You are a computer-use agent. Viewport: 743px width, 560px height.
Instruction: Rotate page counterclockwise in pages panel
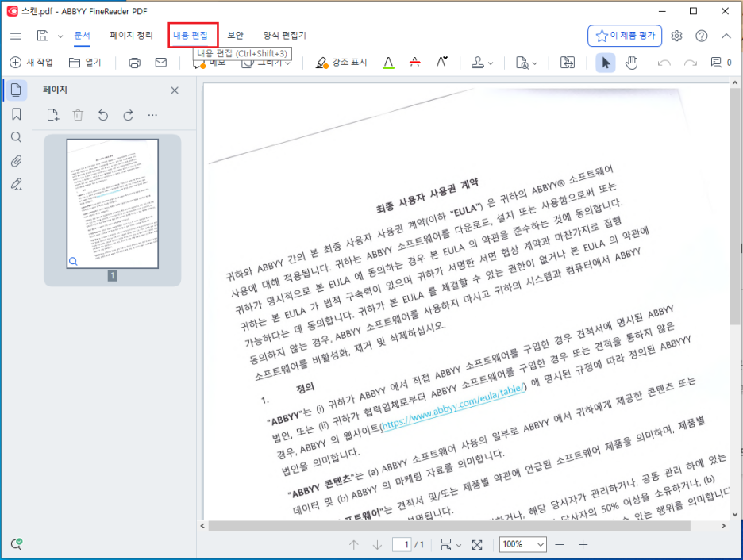pyautogui.click(x=103, y=115)
